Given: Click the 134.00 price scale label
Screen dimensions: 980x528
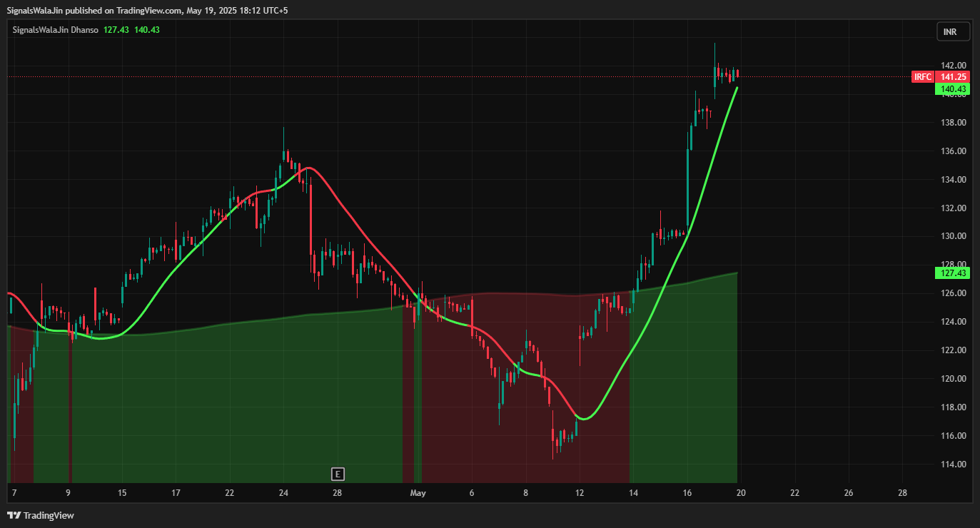Looking at the screenshot, I should pyautogui.click(x=953, y=180).
